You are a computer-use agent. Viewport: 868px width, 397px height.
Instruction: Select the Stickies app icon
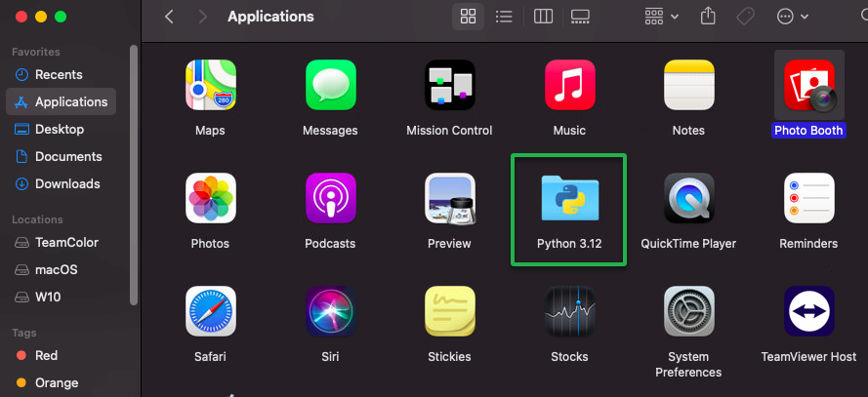(x=449, y=311)
